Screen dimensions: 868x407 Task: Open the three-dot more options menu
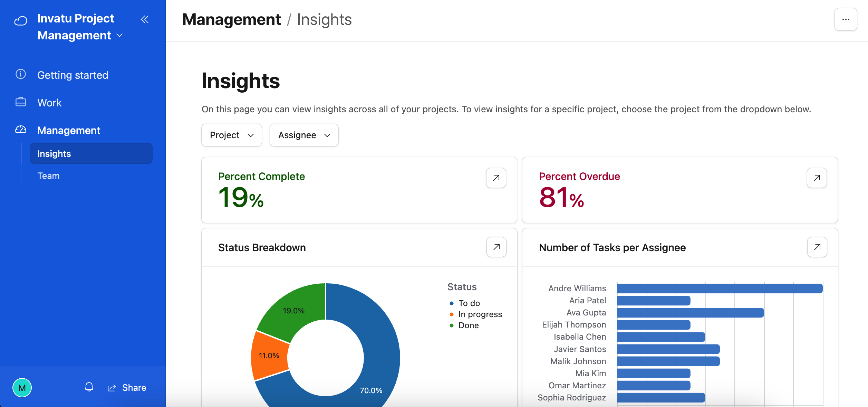846,19
